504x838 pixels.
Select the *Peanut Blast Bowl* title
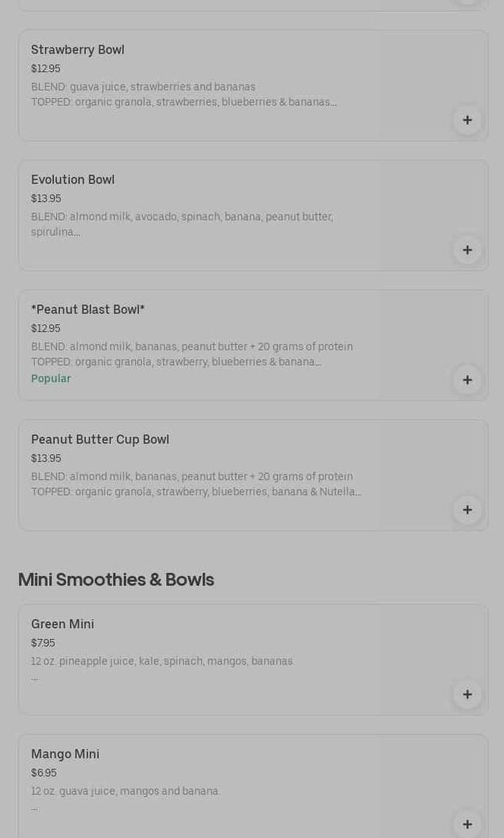[x=88, y=309]
